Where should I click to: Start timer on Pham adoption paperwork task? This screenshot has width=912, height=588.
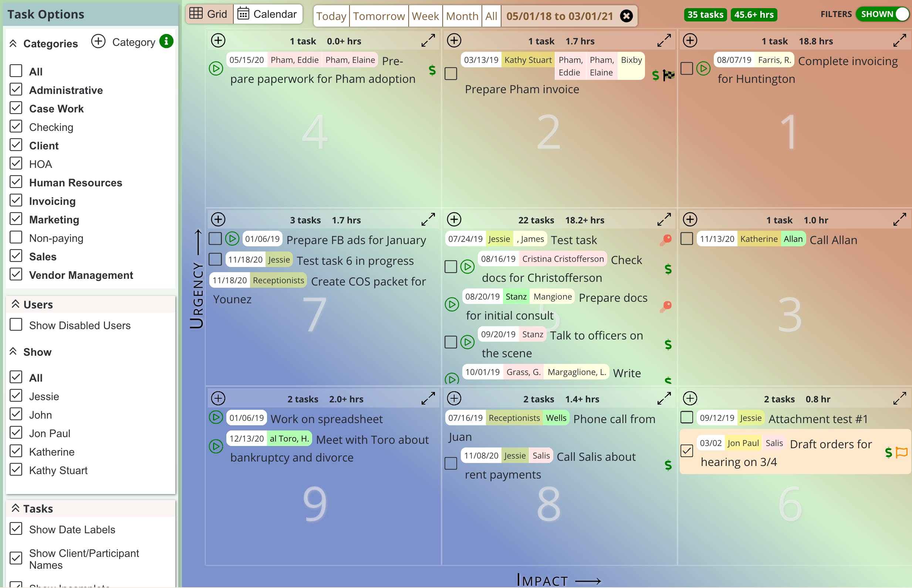(x=216, y=69)
